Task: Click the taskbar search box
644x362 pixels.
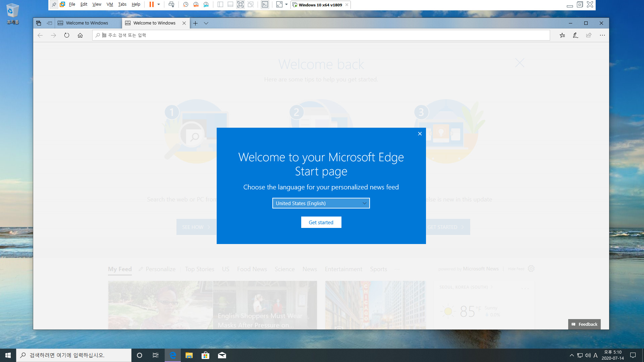Action: (x=74, y=355)
